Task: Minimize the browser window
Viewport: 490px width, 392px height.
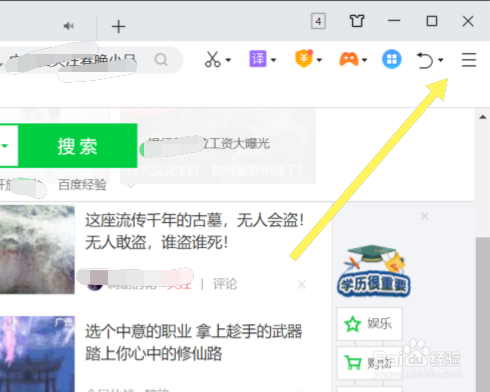Action: (394, 21)
